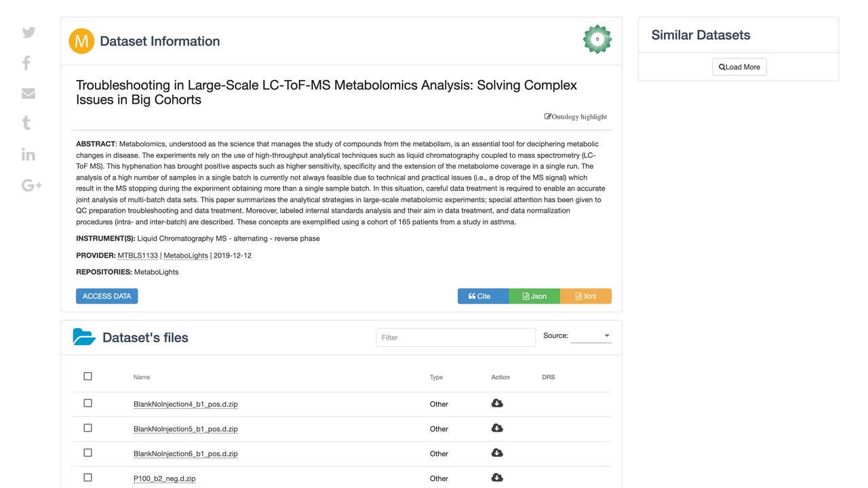Export dataset as Xml
Viewport: 868px width, 488px height.
[586, 296]
